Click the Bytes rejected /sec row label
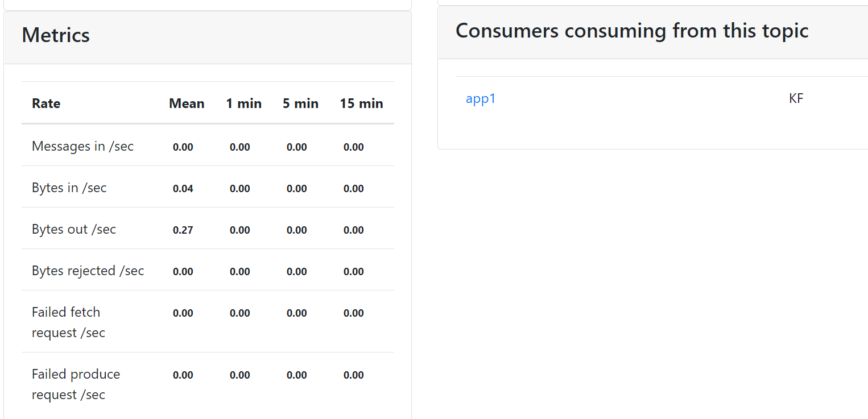The image size is (868, 419). (88, 271)
